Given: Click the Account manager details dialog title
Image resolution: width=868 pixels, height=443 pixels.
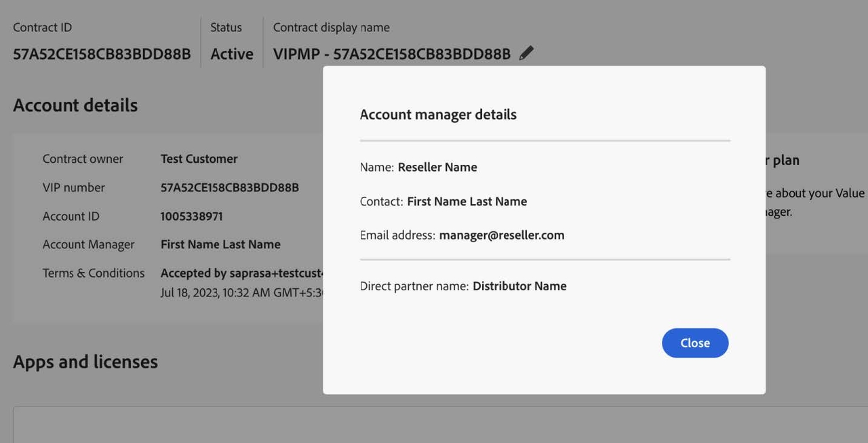Looking at the screenshot, I should click(438, 115).
